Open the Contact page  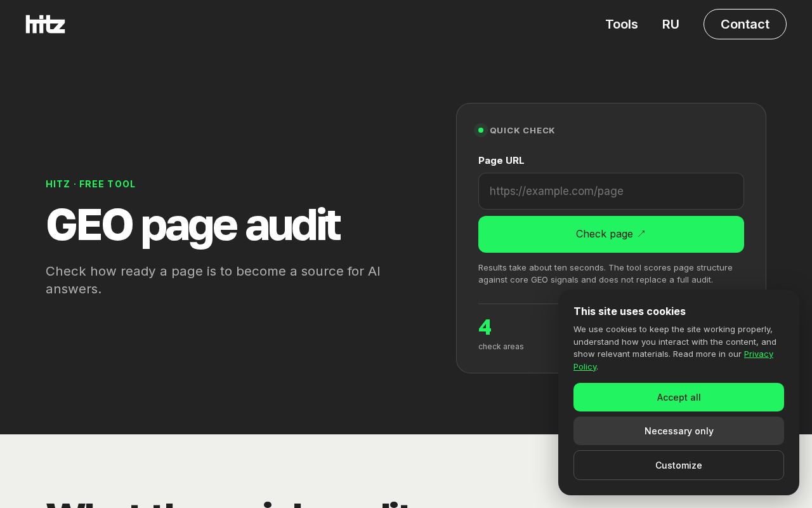pyautogui.click(x=745, y=24)
